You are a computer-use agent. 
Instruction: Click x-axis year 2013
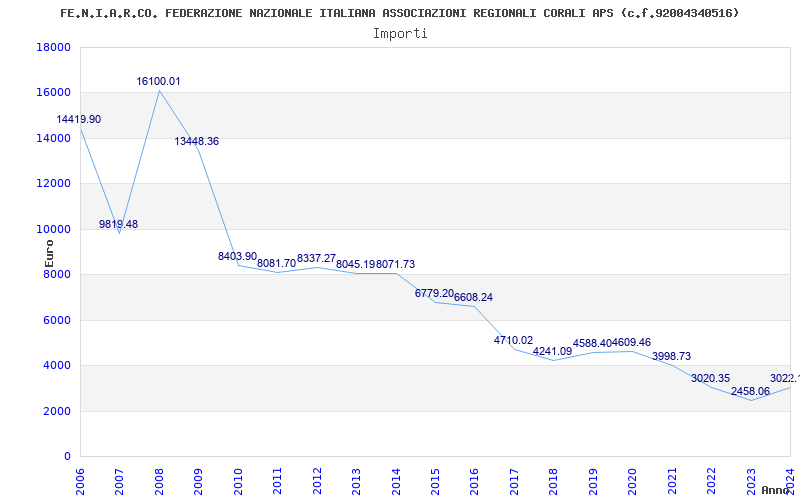pos(356,482)
